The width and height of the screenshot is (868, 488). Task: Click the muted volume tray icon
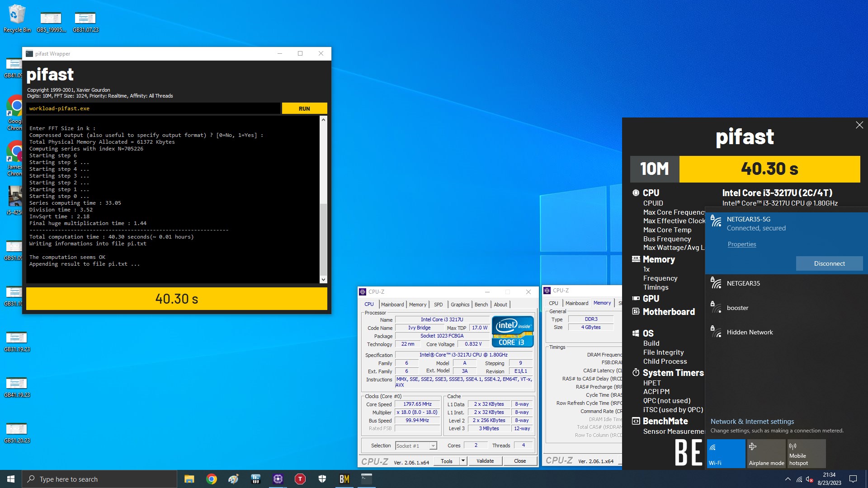click(810, 479)
